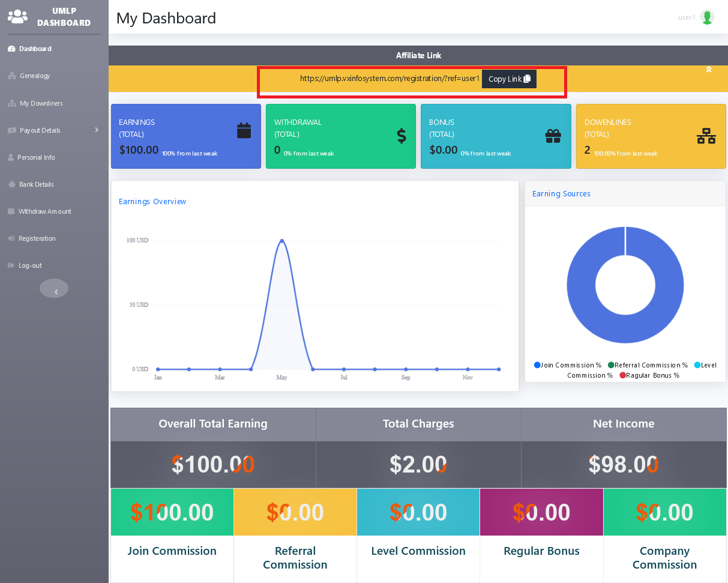This screenshot has width=728, height=583.
Task: Expand the Payout Details submenu
Action: [97, 130]
